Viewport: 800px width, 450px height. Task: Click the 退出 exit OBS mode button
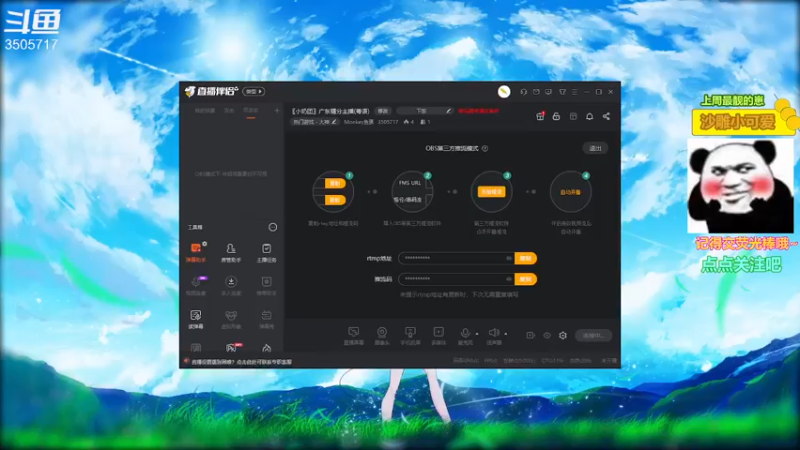click(595, 148)
